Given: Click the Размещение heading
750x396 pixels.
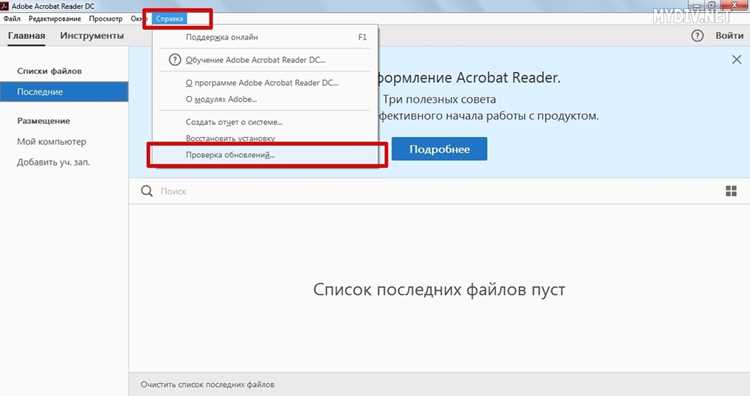Looking at the screenshot, I should pyautogui.click(x=44, y=121).
